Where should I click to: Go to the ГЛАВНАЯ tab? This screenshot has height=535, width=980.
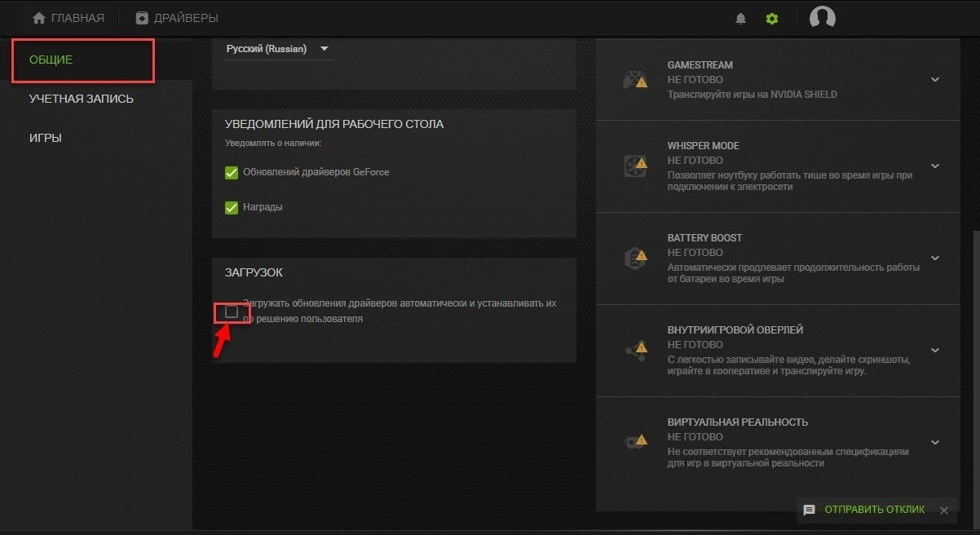68,18
